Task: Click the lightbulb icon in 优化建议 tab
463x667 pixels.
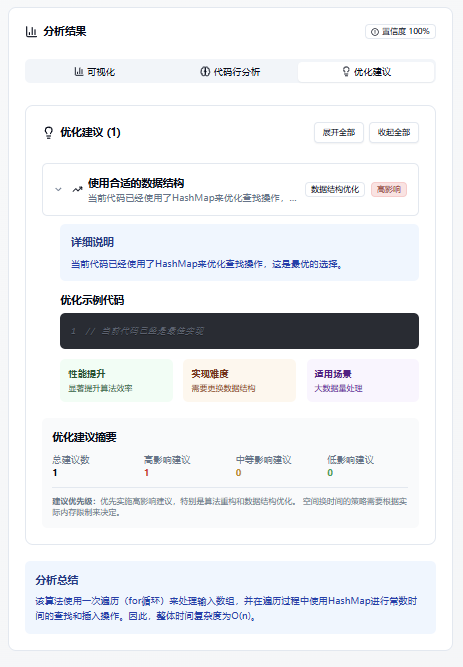Action: pyautogui.click(x=346, y=71)
